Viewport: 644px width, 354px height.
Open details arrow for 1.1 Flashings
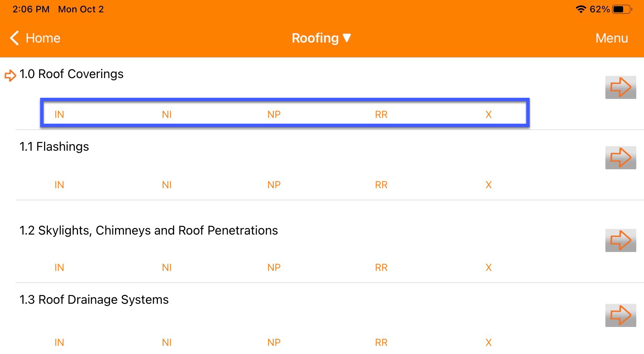pos(620,157)
